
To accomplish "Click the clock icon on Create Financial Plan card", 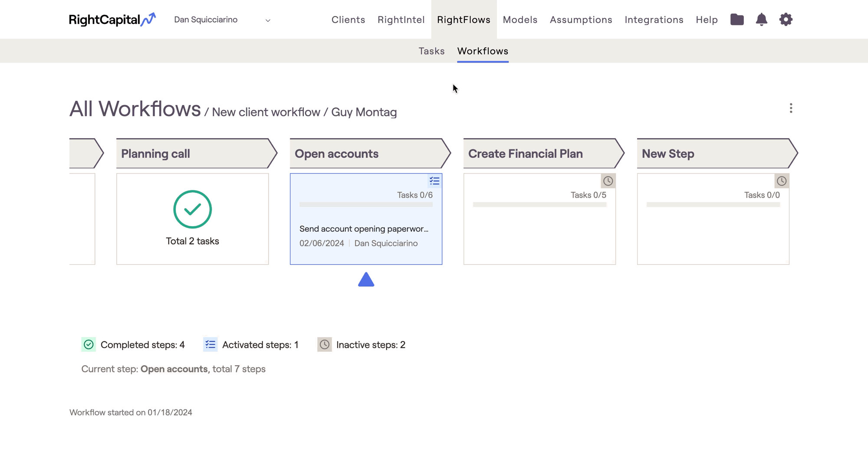I will click(608, 181).
